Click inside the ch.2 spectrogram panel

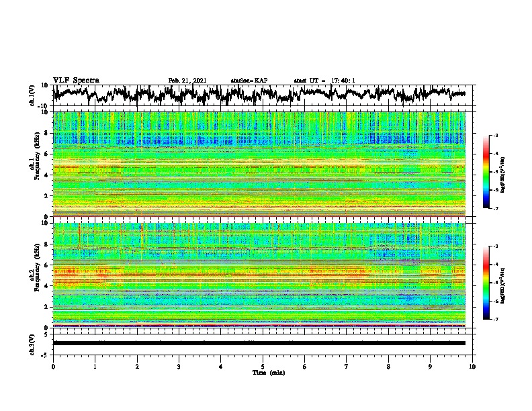coord(259,275)
